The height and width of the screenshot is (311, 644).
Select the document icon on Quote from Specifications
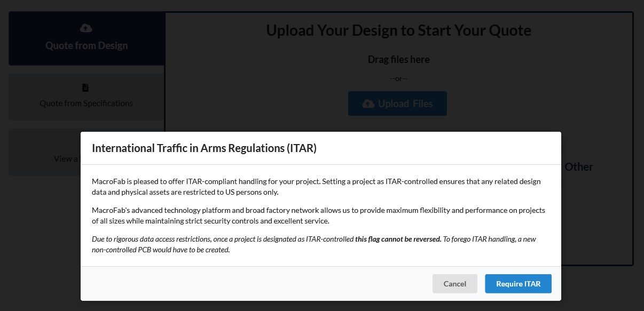[86, 87]
